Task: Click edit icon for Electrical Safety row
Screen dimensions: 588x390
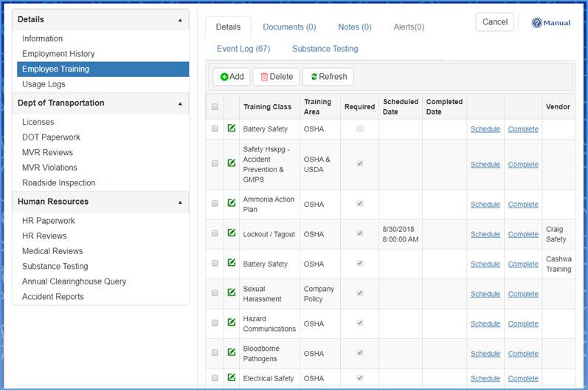Action: (x=232, y=377)
